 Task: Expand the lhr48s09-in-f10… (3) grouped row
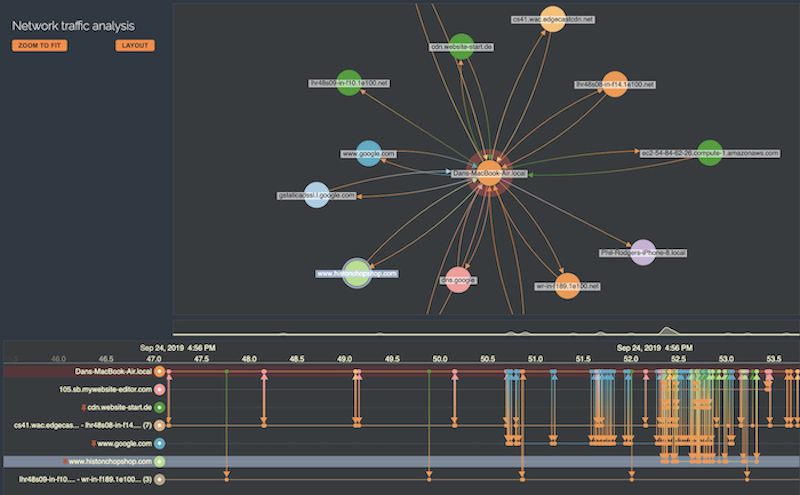click(85, 479)
